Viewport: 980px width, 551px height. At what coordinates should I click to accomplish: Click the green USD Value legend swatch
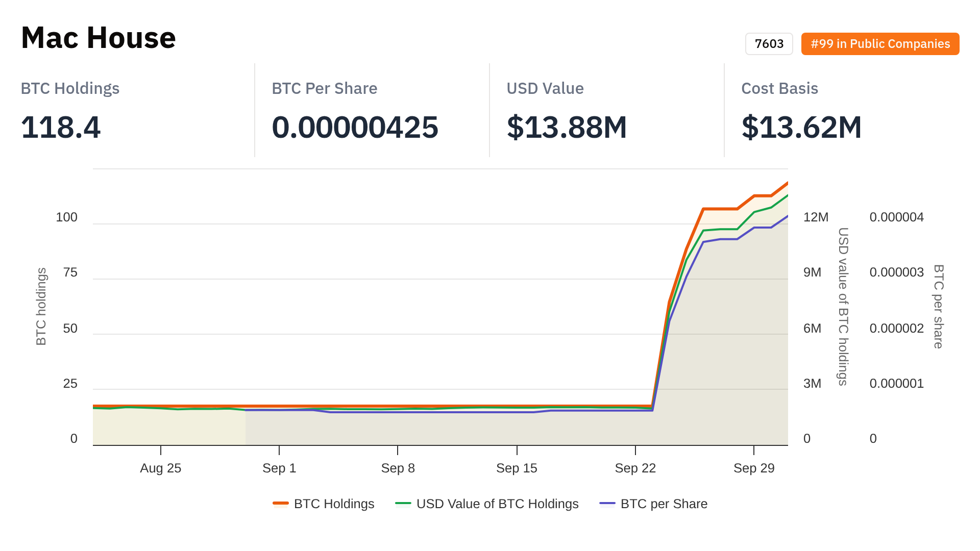[403, 504]
